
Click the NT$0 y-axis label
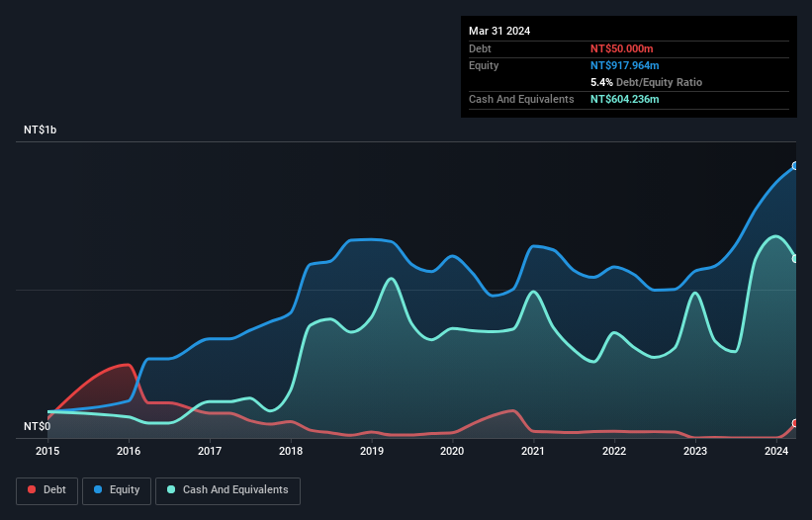point(38,426)
